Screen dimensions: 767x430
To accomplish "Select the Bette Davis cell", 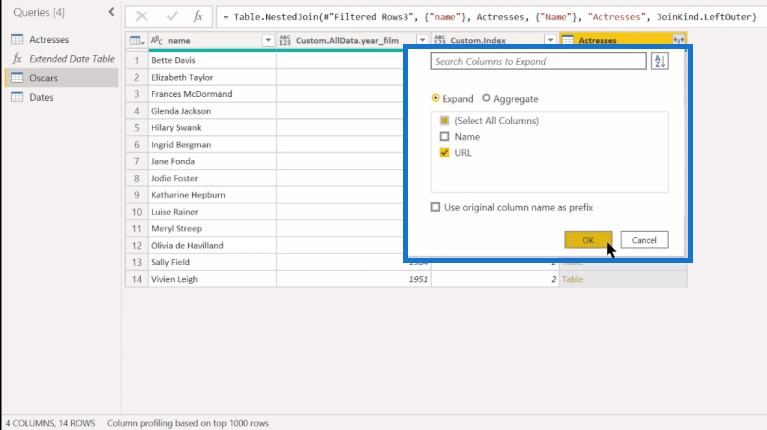I will (212, 60).
